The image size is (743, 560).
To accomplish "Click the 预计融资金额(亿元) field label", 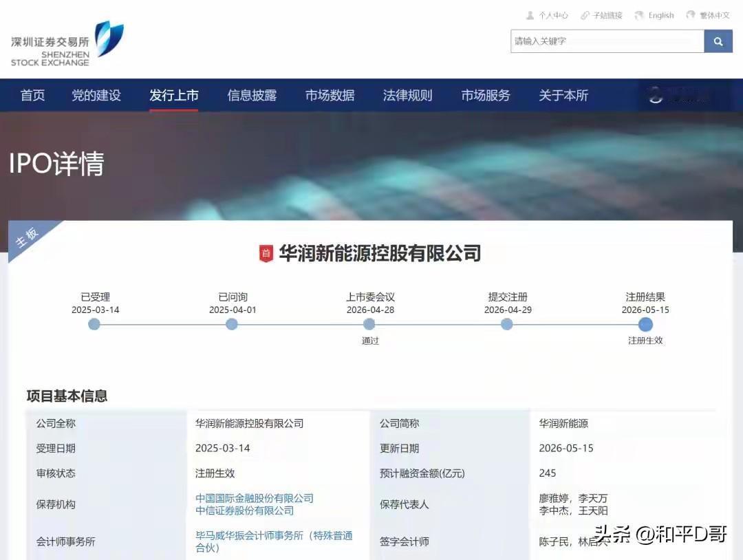I will point(422,473).
